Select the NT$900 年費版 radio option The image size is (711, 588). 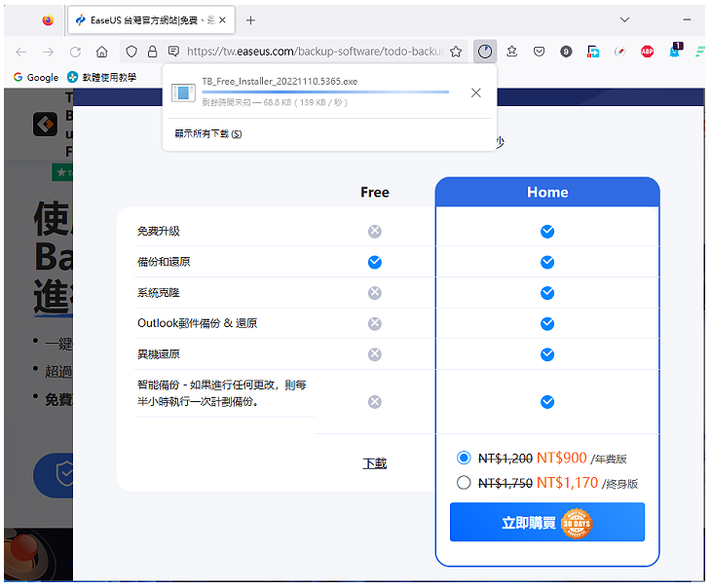coord(464,458)
